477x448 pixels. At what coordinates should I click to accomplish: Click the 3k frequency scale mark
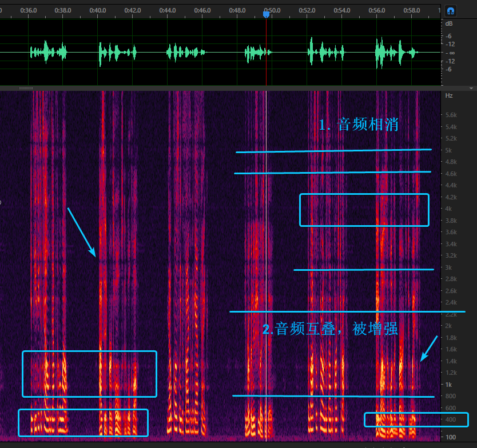tap(448, 267)
